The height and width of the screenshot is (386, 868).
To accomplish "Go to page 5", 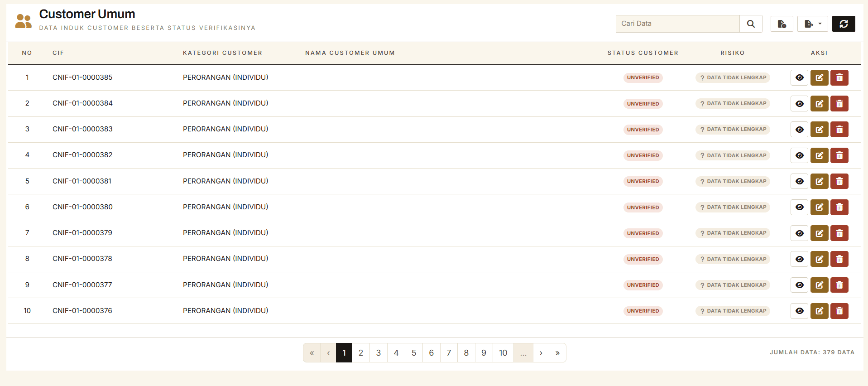I will coord(414,353).
